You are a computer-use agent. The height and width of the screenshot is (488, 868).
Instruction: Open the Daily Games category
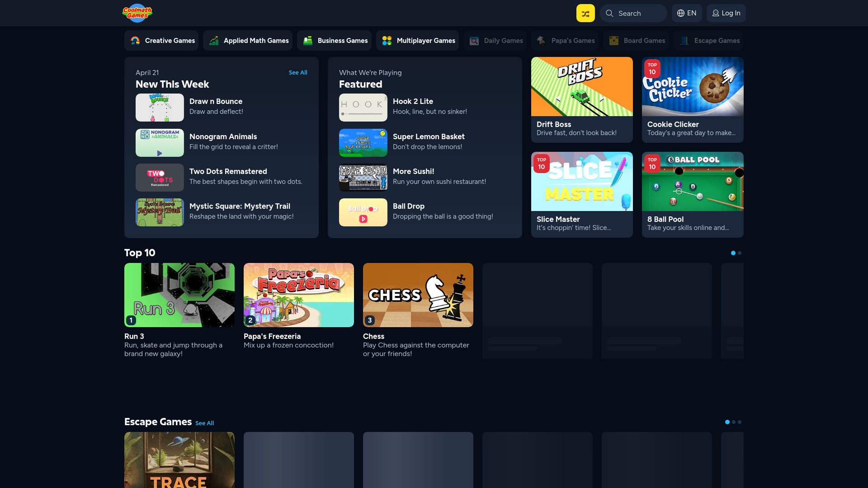495,41
